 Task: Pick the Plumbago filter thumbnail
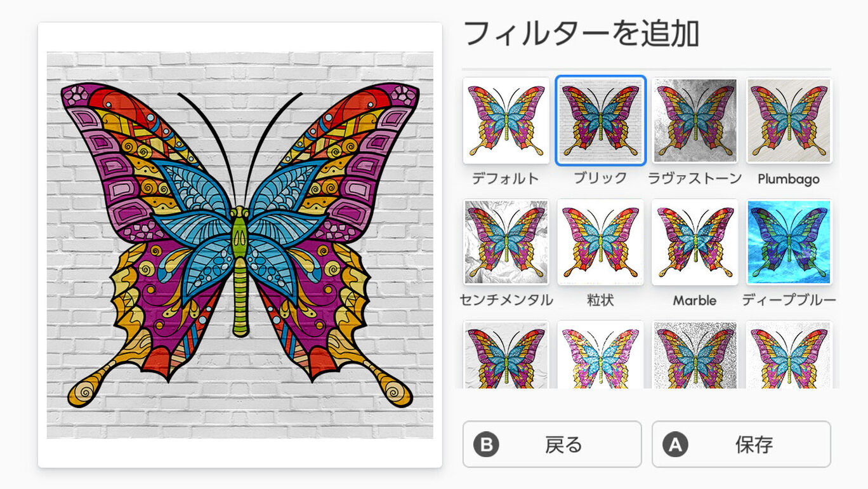[x=789, y=121]
